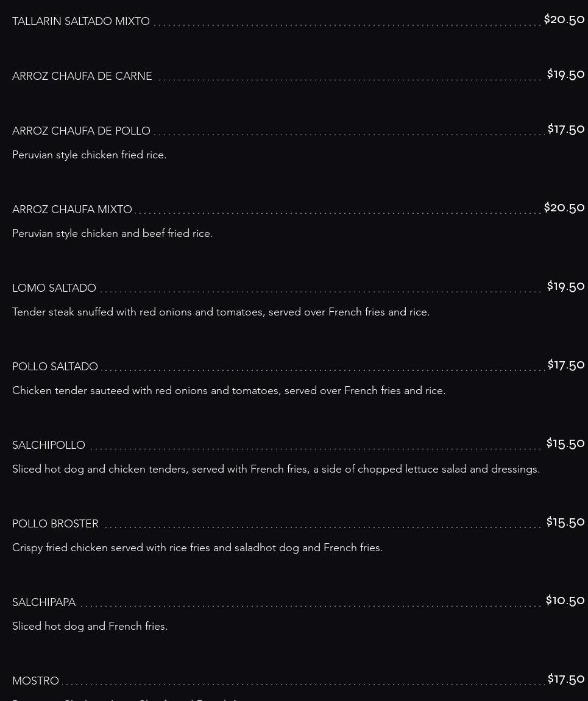
Task: Select the Tallarin Saltado Mixto item
Action: click(x=81, y=21)
